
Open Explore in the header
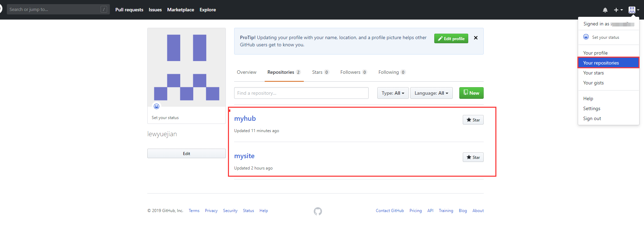point(208,10)
